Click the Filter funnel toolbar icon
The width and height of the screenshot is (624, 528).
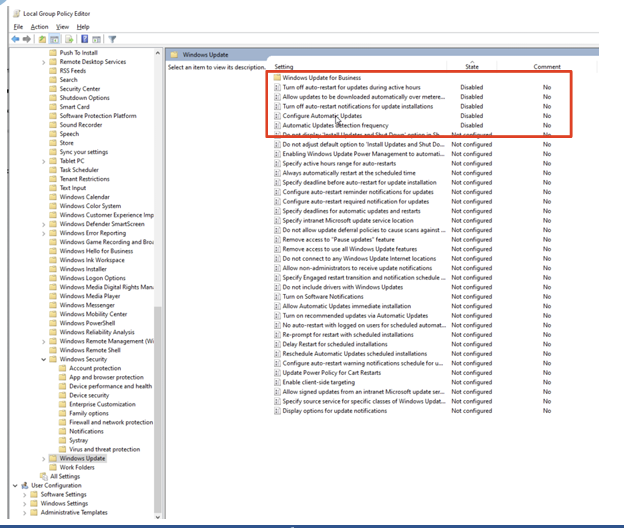coord(112,39)
